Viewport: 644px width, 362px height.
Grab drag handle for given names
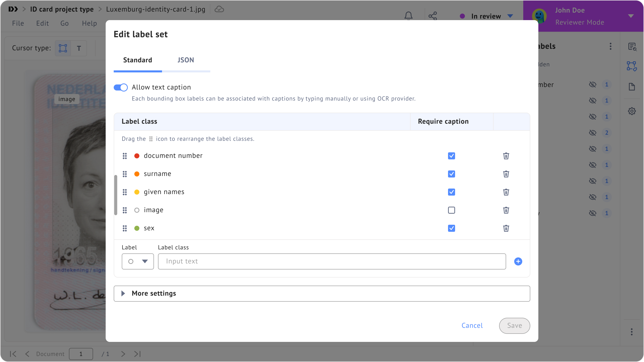125,192
